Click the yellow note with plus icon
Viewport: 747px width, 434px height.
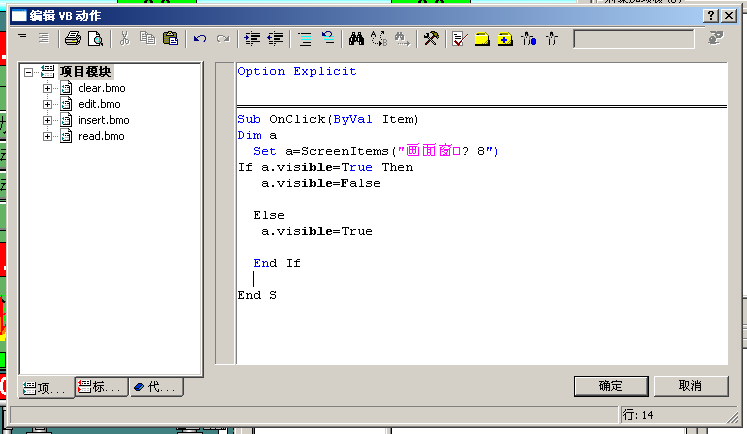point(505,39)
